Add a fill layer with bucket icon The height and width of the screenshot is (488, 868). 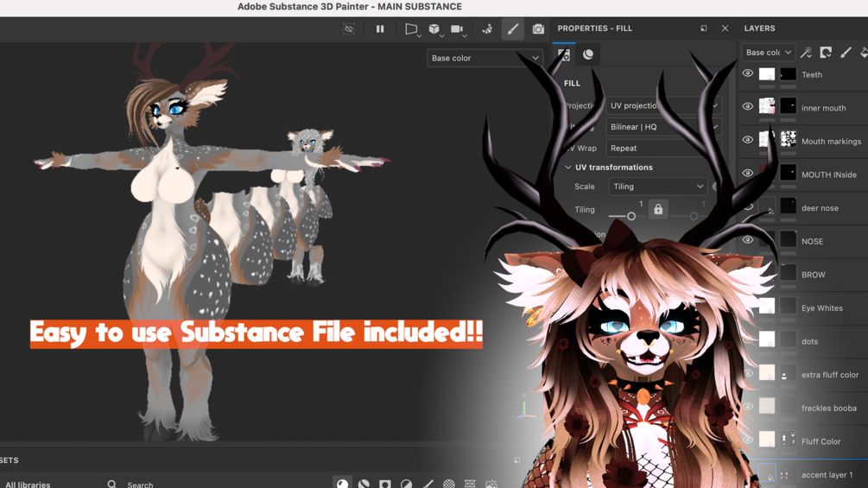[864, 53]
